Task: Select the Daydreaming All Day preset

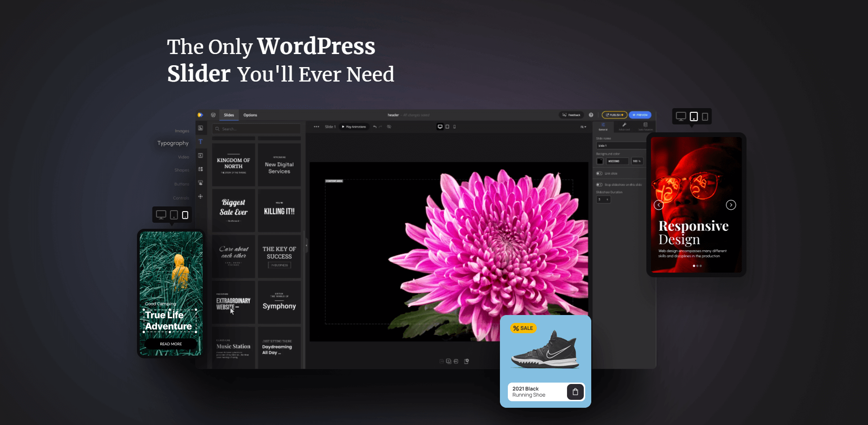Action: click(x=279, y=348)
